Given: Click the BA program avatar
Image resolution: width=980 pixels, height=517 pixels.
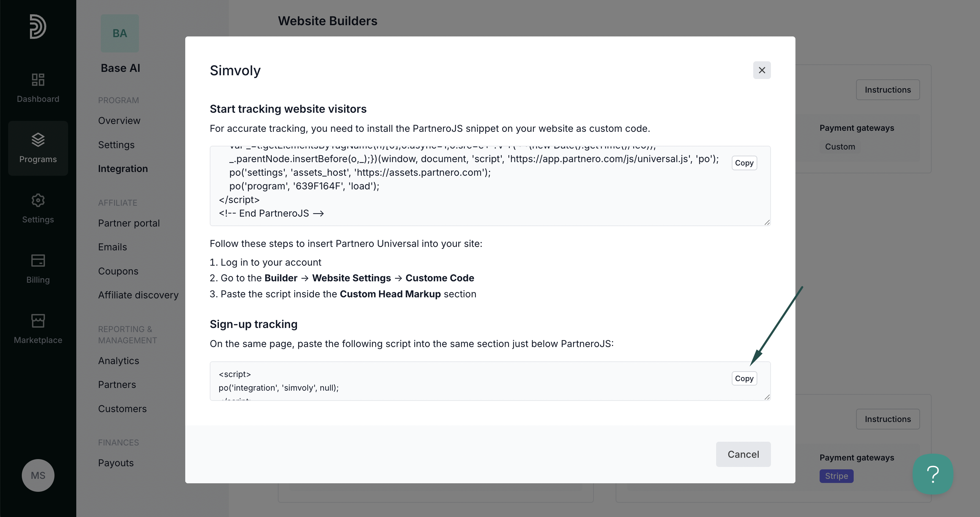Looking at the screenshot, I should click(120, 33).
